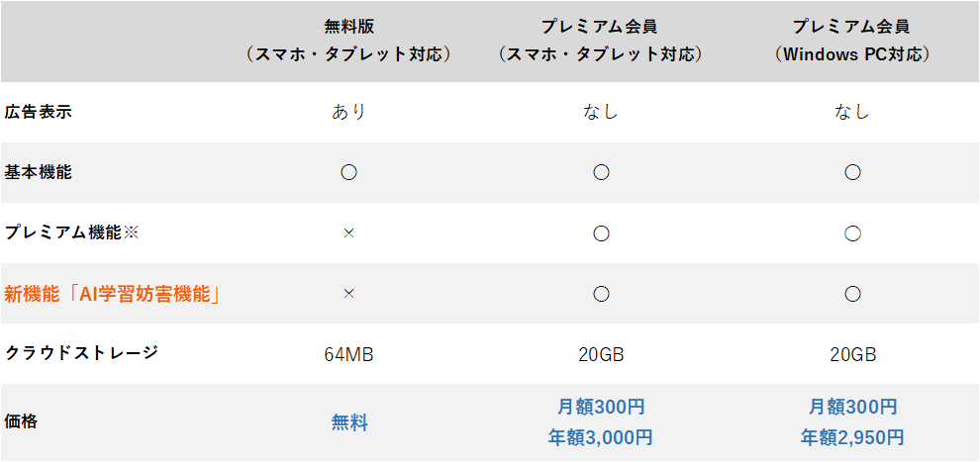Click the 広告表示 row label
This screenshot has width=980, height=462.
coord(39,112)
